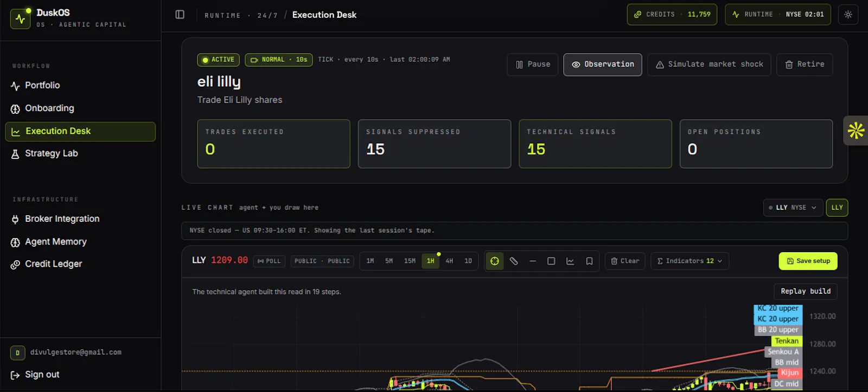Click the Runtime NYSE 02:01 badge
Image resolution: width=868 pixels, height=392 pixels.
click(777, 15)
